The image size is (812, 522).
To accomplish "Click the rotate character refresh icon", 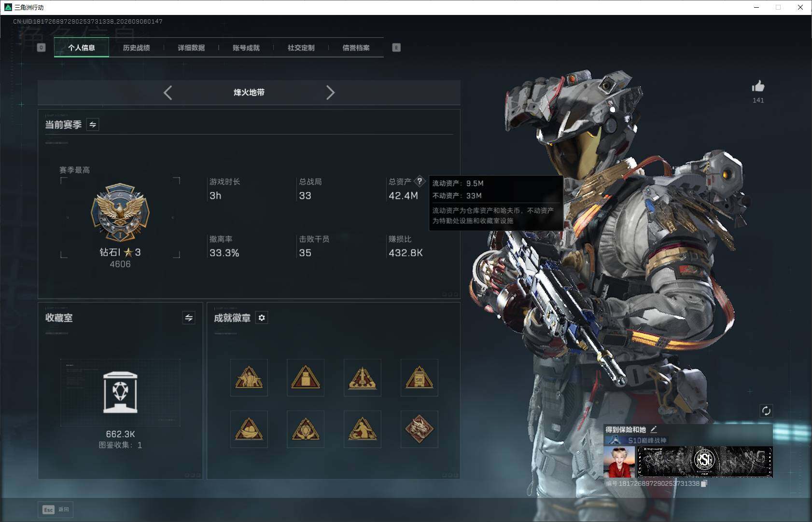I will (766, 411).
